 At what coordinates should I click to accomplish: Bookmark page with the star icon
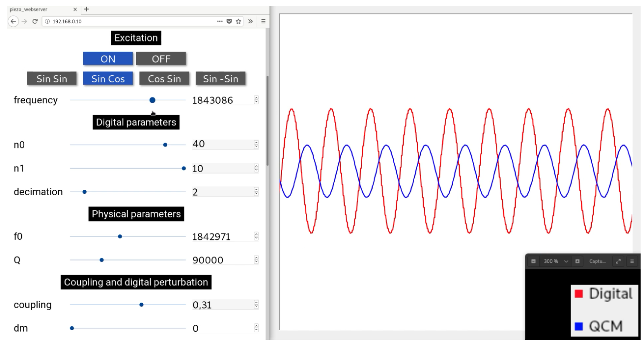point(238,21)
